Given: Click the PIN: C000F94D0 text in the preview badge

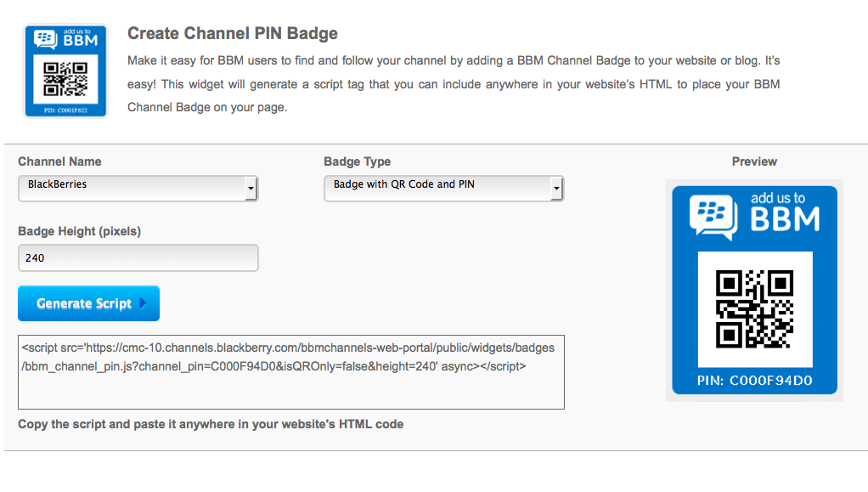Looking at the screenshot, I should point(754,381).
